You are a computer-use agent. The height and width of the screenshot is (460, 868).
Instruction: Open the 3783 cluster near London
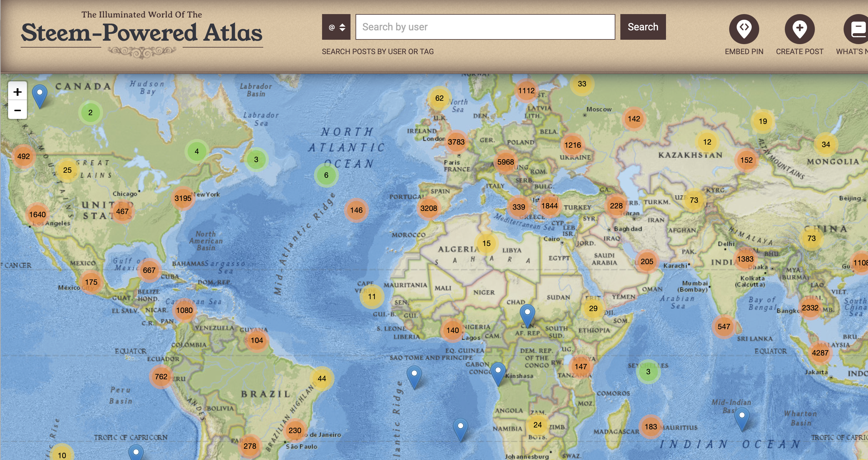pyautogui.click(x=456, y=142)
